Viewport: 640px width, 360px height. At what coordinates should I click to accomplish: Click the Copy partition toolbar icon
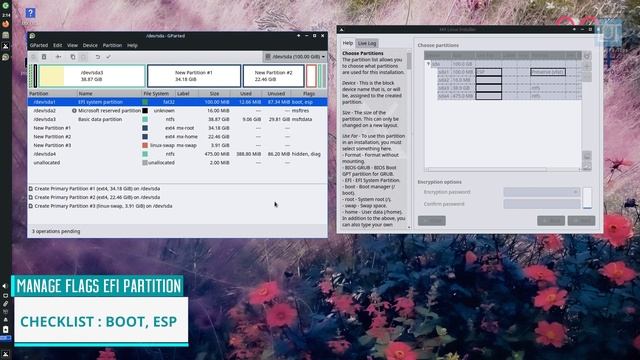tap(73, 57)
